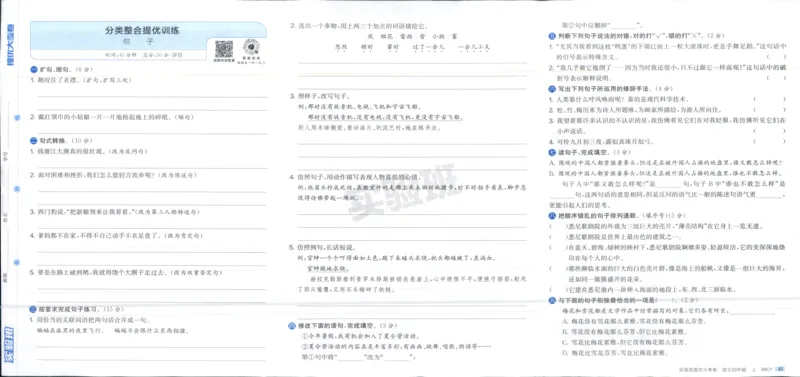Click the word 顿时 in the word list

[367, 47]
